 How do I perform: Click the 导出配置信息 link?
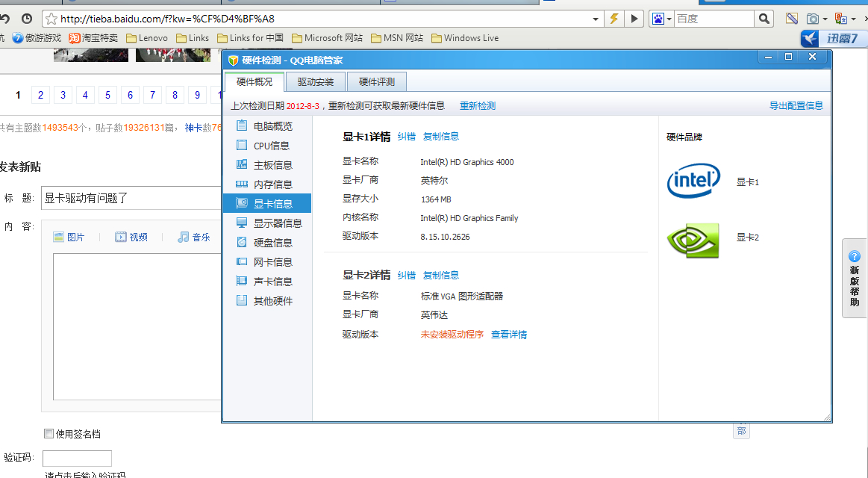coord(796,105)
